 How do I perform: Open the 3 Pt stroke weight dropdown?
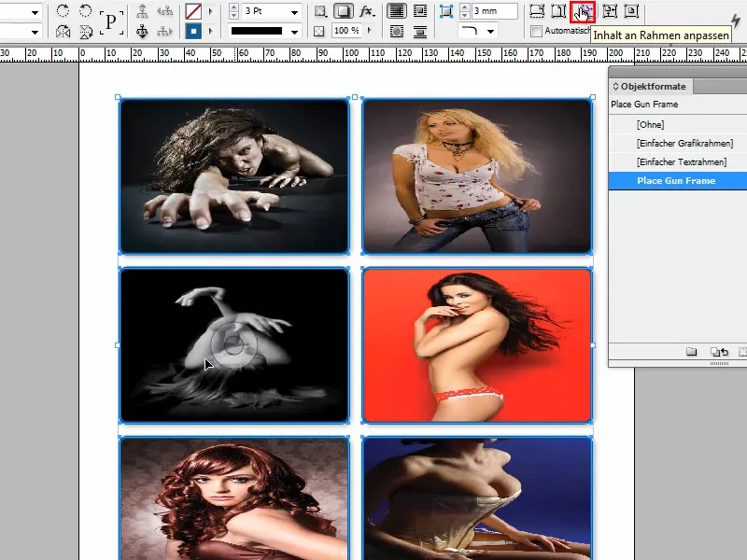294,11
